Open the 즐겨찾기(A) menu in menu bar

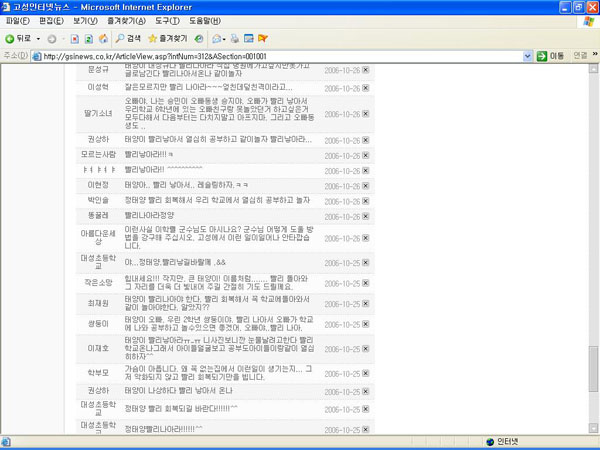click(x=124, y=20)
